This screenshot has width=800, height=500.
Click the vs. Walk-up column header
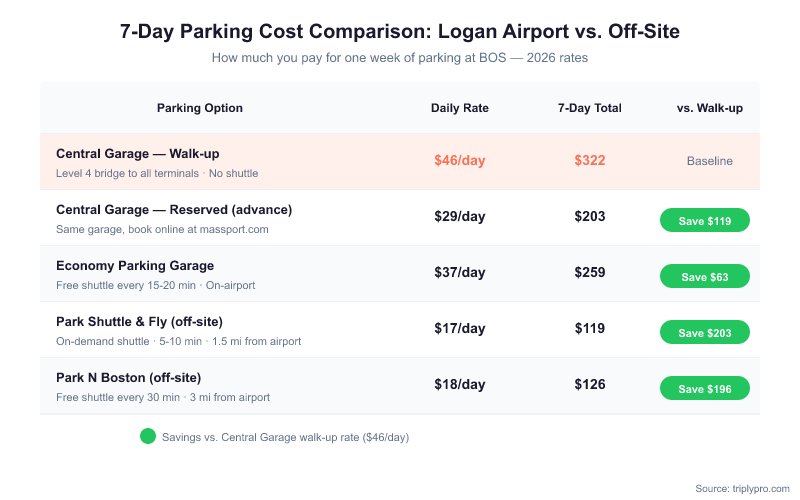click(710, 108)
